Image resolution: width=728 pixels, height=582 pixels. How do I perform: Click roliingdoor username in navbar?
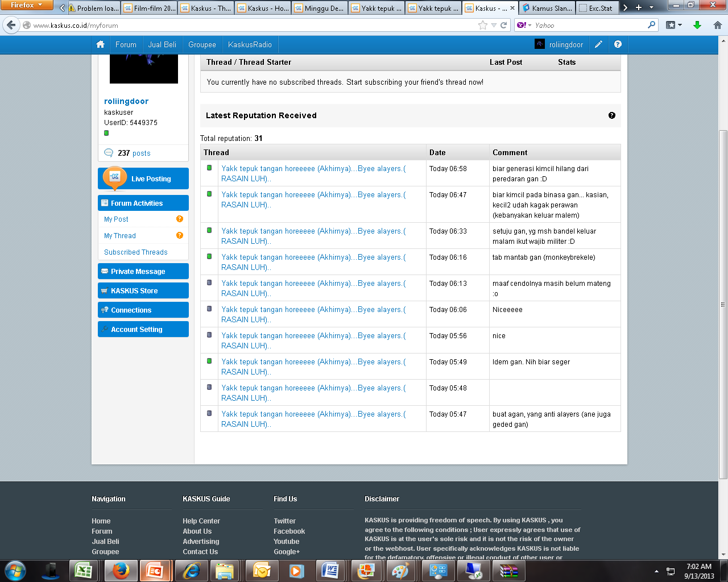[x=566, y=44]
